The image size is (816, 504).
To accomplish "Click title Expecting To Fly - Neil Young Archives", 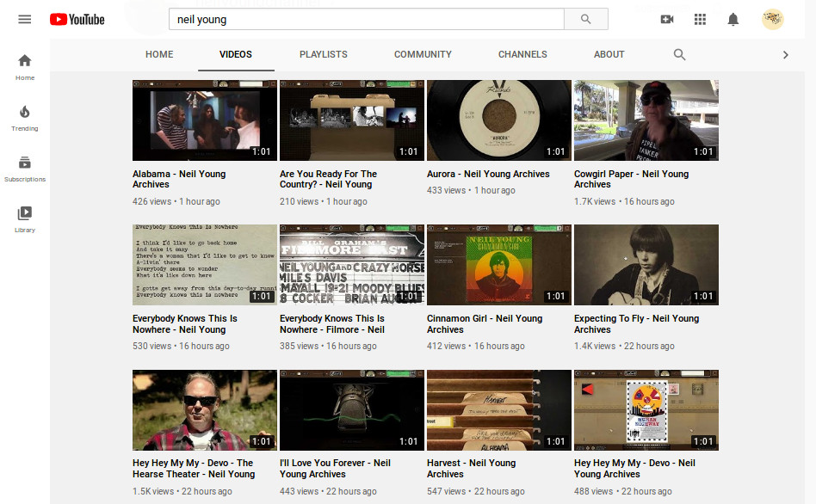I will (636, 323).
